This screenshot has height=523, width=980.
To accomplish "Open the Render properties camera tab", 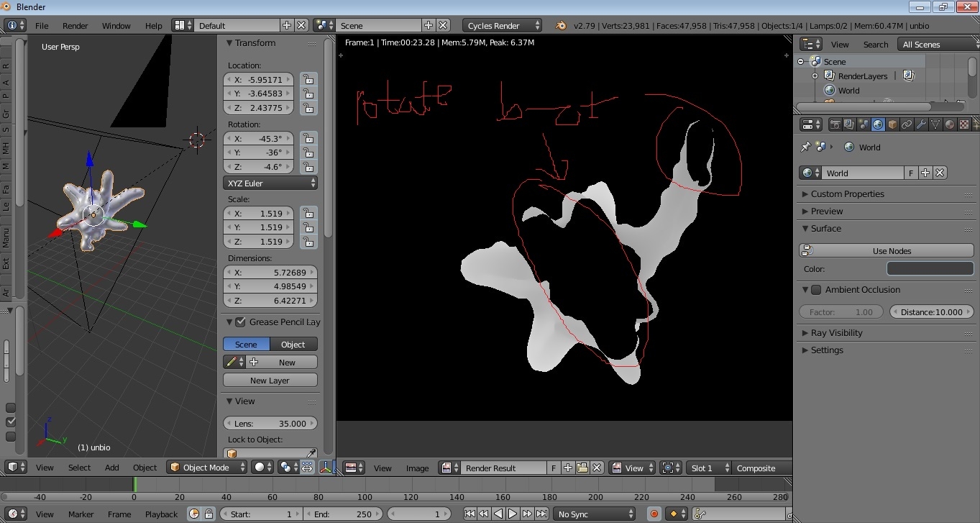I will pyautogui.click(x=835, y=124).
